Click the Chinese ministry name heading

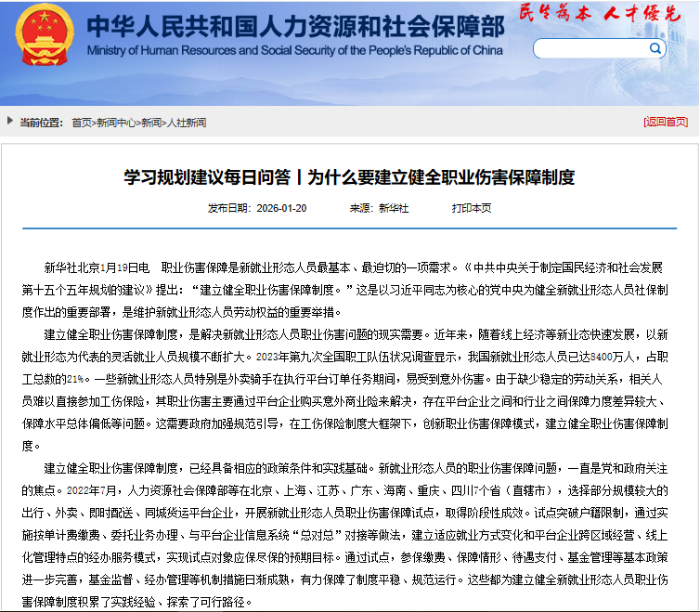click(x=294, y=25)
